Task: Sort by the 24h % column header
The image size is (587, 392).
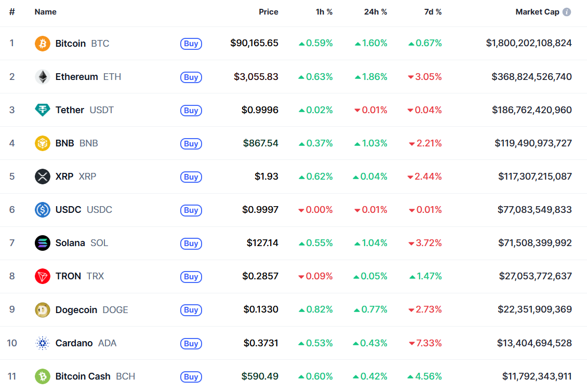Action: (x=376, y=12)
